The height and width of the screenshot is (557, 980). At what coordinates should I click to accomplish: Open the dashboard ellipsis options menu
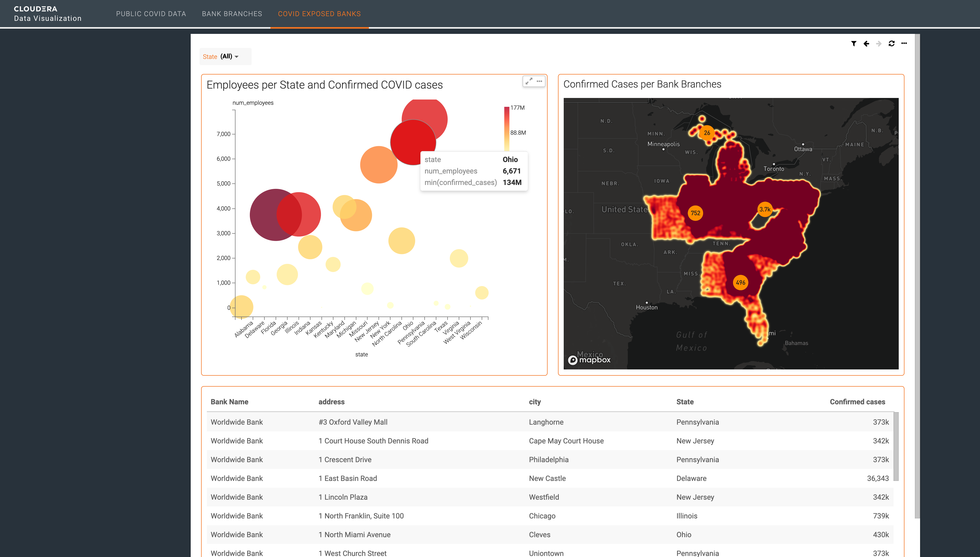[904, 44]
